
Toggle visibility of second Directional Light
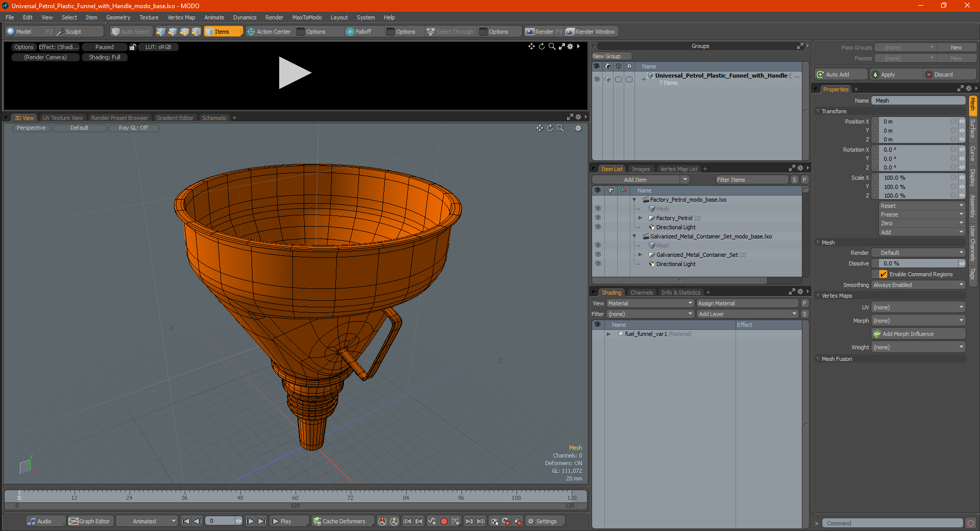point(598,264)
